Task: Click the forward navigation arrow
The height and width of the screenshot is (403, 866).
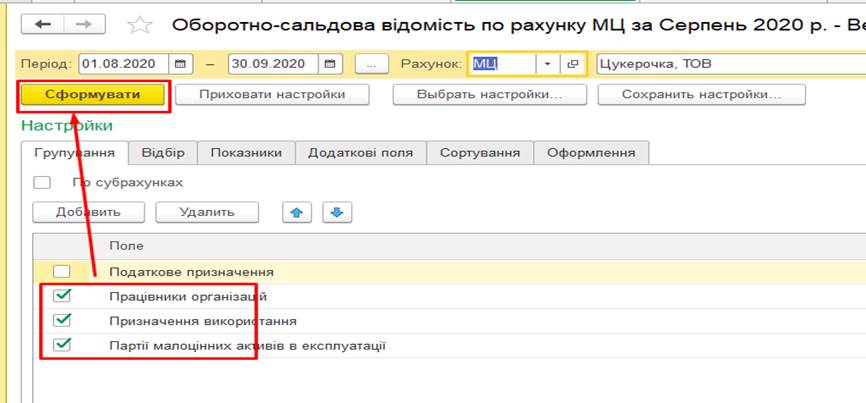Action: tap(87, 23)
